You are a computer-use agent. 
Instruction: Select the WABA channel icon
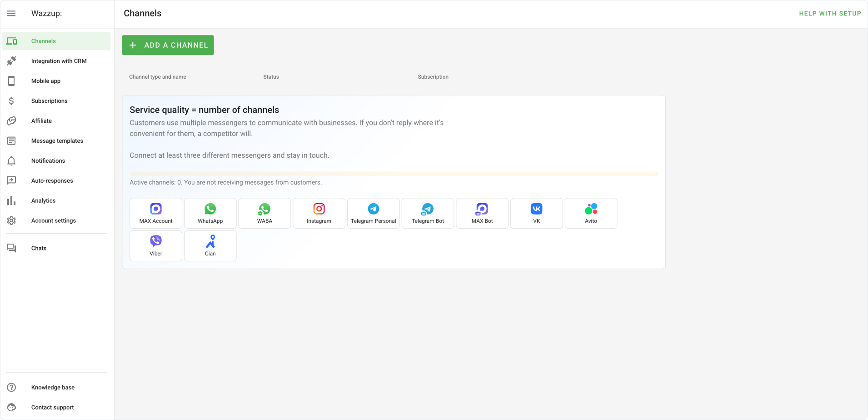(264, 209)
